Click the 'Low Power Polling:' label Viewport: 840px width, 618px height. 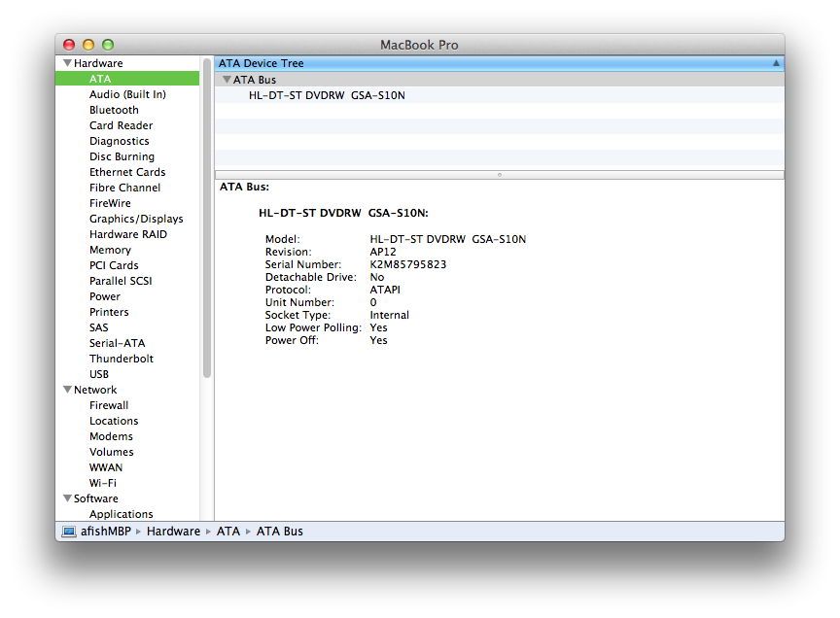[x=313, y=327]
